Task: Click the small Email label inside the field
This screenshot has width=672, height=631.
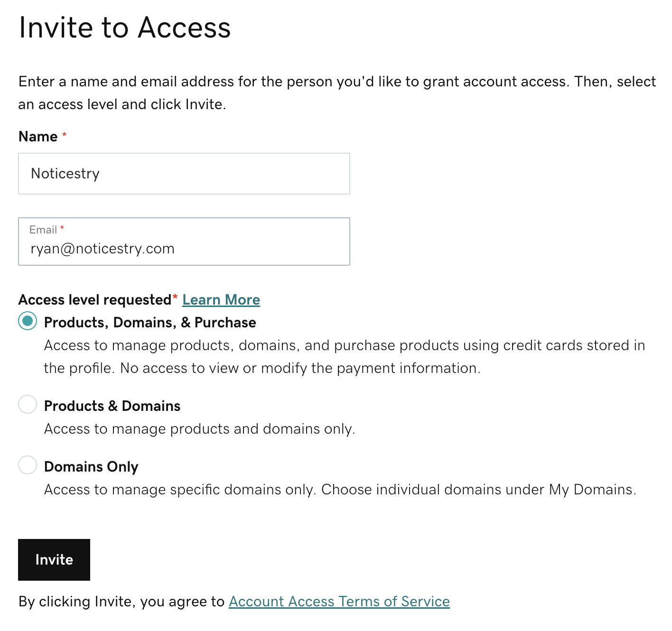Action: click(43, 230)
